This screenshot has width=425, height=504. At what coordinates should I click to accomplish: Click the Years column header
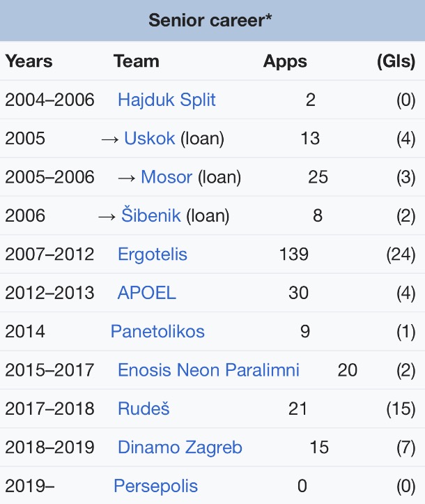coord(29,61)
